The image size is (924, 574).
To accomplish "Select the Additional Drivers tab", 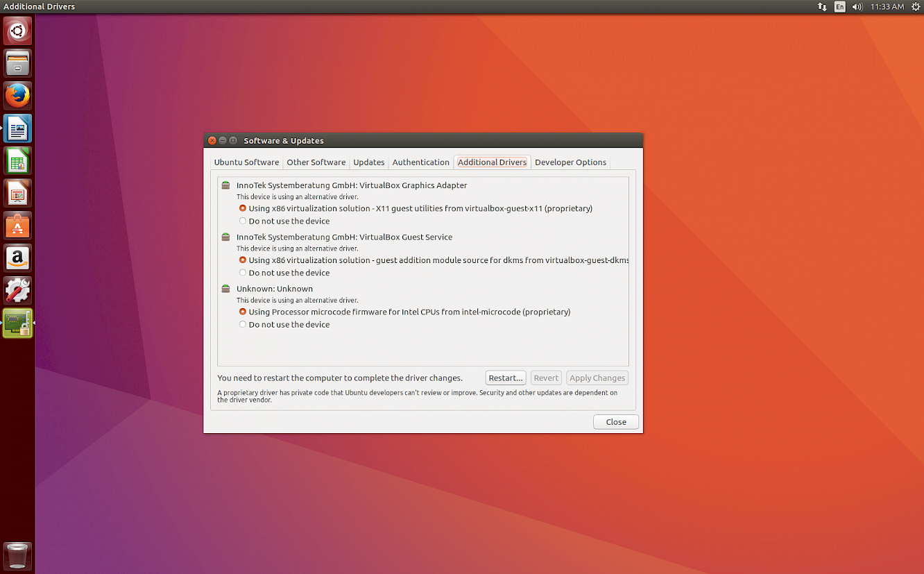I will (492, 162).
